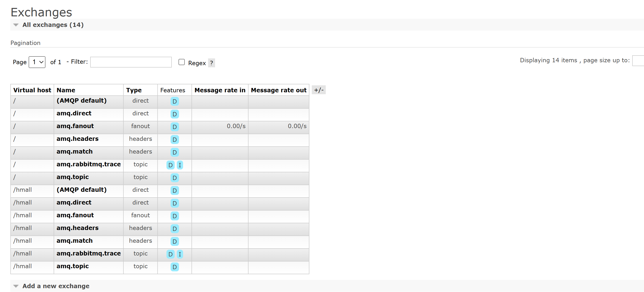Image resolution: width=644 pixels, height=292 pixels.
Task: Click the Features column header
Action: click(x=172, y=90)
